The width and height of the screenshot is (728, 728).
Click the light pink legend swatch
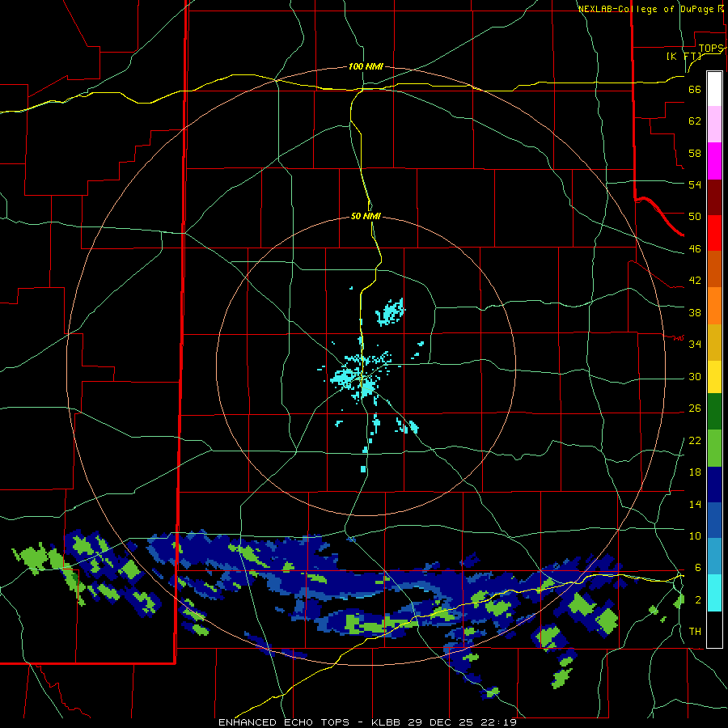pyautogui.click(x=714, y=125)
